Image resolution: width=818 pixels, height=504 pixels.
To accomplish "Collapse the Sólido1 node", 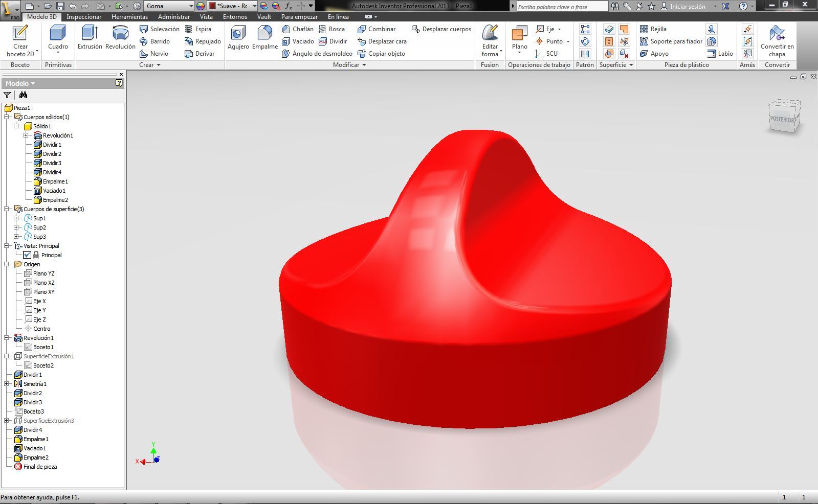I will click(16, 126).
